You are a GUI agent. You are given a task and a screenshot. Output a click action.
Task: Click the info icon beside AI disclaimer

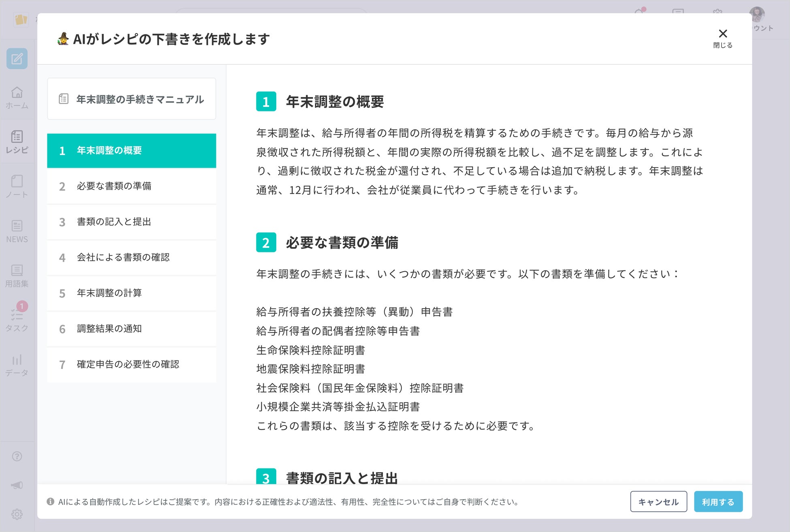pos(51,502)
